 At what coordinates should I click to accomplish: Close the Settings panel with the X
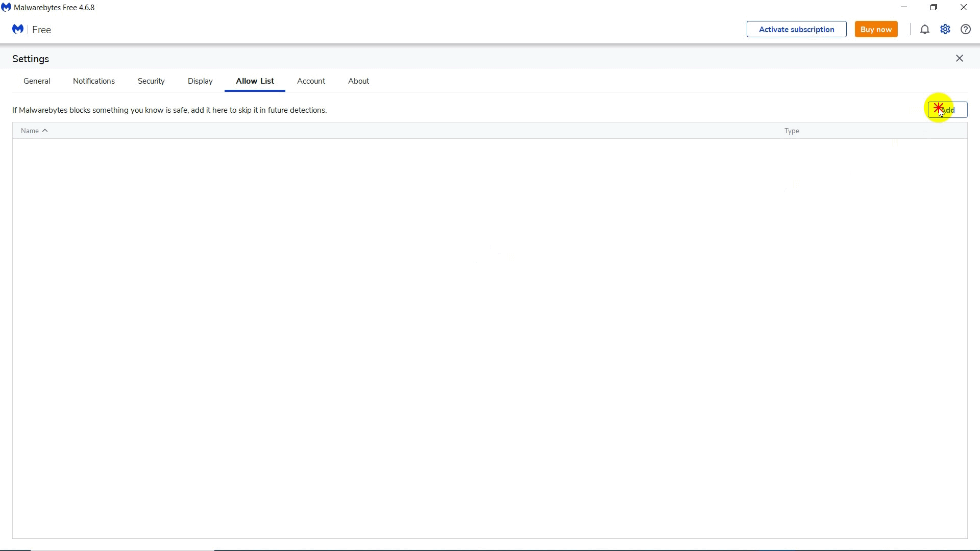coord(960,58)
